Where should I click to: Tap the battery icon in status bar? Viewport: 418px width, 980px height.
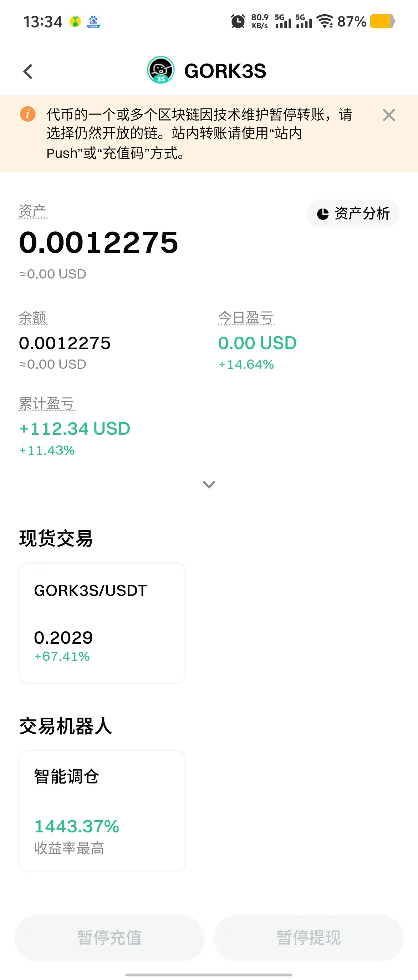pyautogui.click(x=382, y=21)
